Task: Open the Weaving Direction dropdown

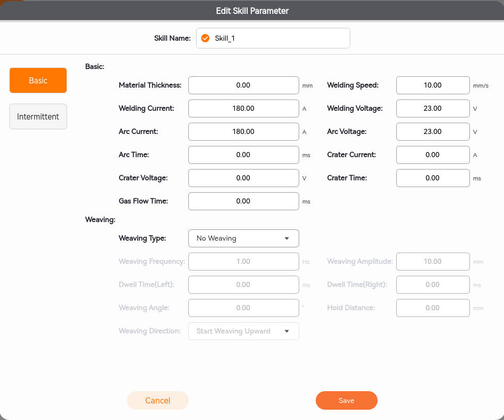Action: 243,331
